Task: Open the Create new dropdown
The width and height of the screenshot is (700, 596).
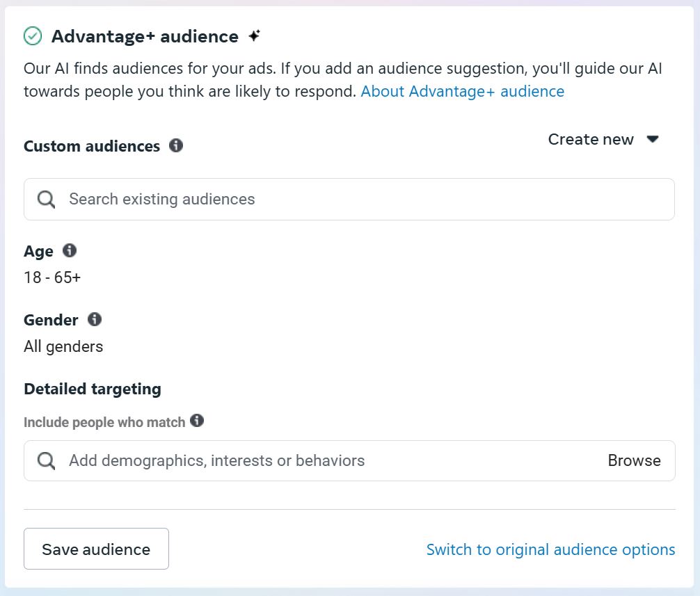Action: pos(603,140)
